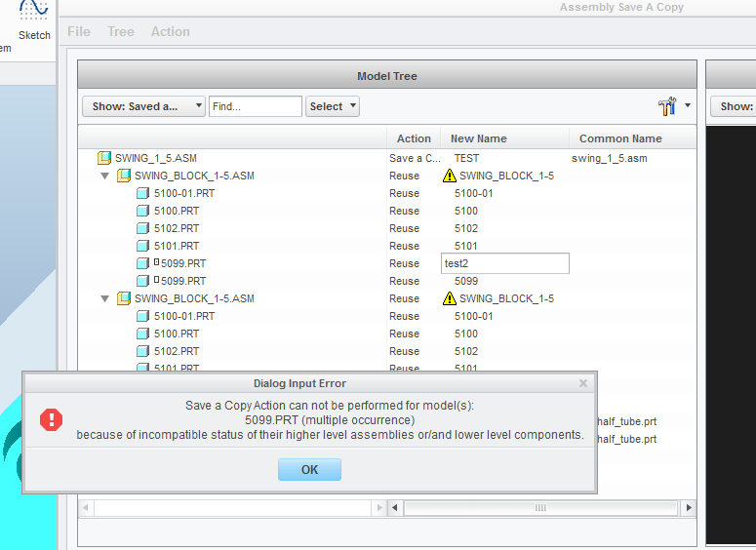Select second 5100-01.PRT tree row
The image size is (756, 550).
(x=184, y=316)
